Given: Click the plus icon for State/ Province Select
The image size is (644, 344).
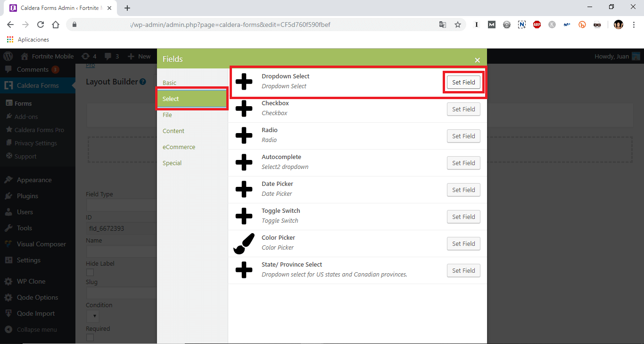Looking at the screenshot, I should point(244,270).
